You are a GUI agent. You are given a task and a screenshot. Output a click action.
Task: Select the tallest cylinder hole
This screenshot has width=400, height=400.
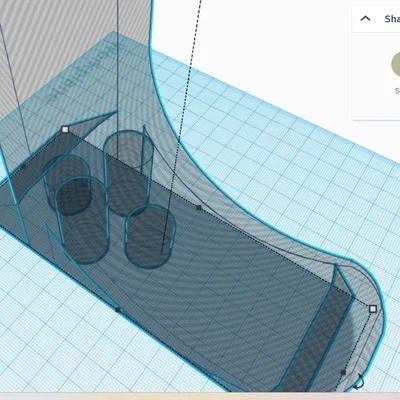(x=128, y=173)
